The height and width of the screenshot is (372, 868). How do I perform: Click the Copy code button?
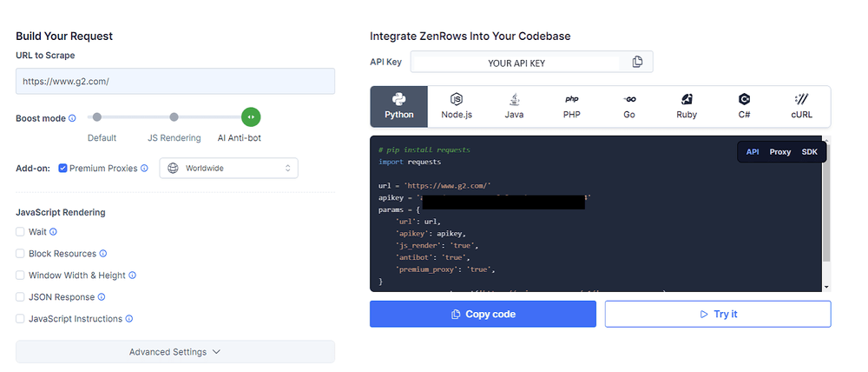[483, 315]
